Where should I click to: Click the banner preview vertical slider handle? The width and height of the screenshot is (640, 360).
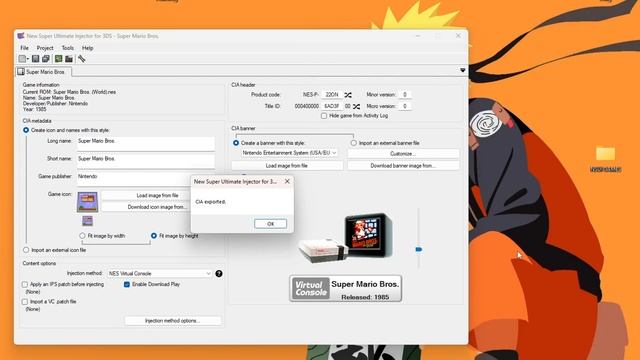tap(418, 249)
